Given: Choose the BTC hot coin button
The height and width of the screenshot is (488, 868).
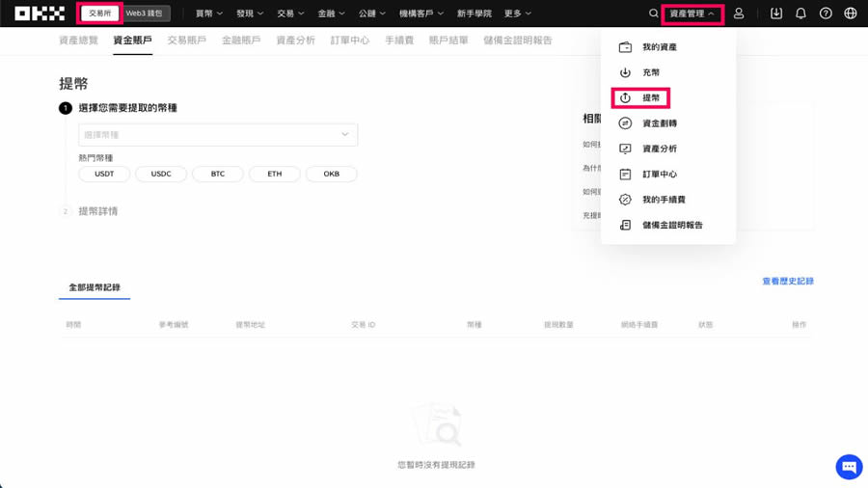Looking at the screenshot, I should click(218, 175).
